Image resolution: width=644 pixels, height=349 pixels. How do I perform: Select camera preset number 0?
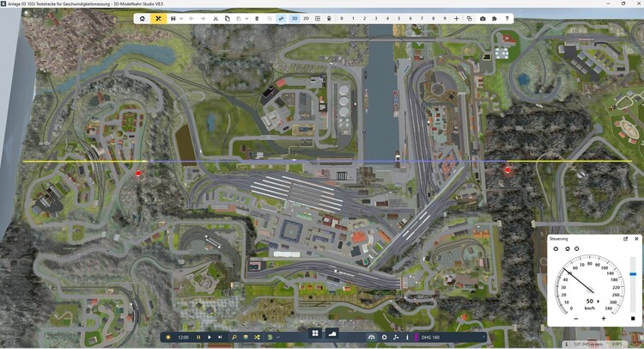342,18
